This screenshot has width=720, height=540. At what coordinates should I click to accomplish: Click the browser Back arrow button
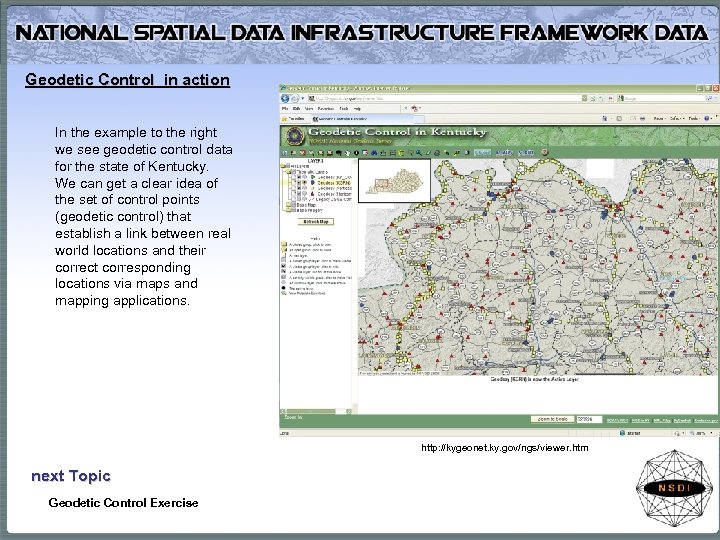click(x=285, y=98)
